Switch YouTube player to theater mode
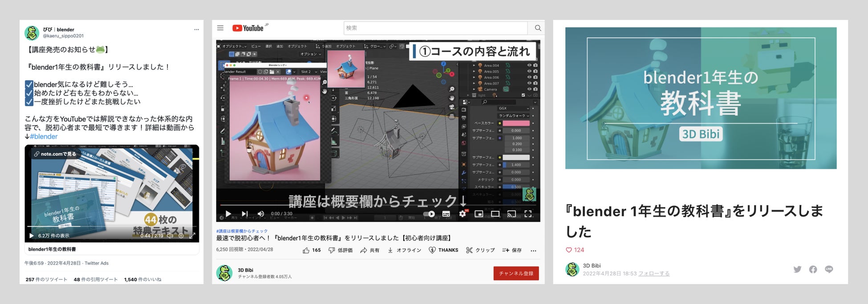The width and height of the screenshot is (868, 304). pyautogui.click(x=495, y=214)
